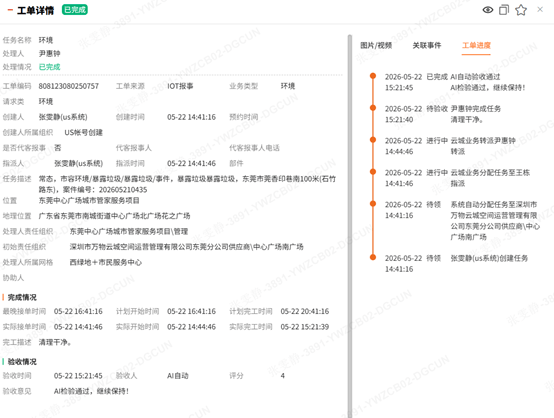
Task: Click 指派时间 value 05-22 14:41:46
Action: [191, 163]
